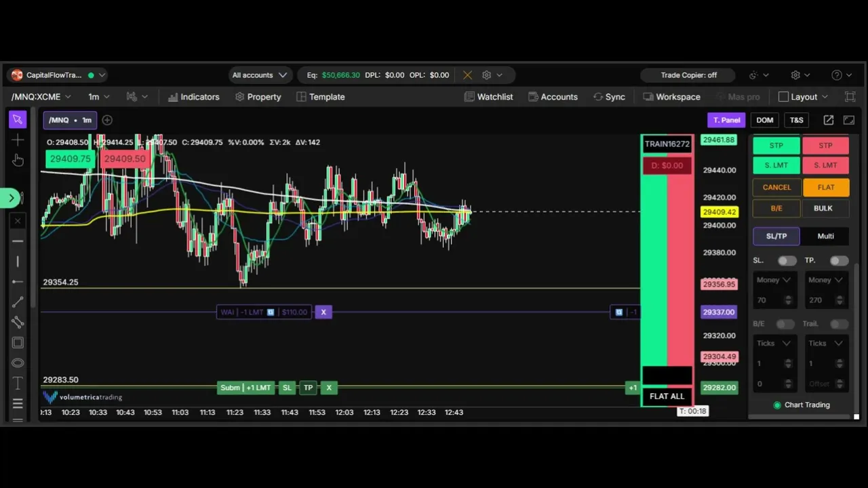Switch to the T&S tab
868x488 pixels.
pyautogui.click(x=797, y=120)
